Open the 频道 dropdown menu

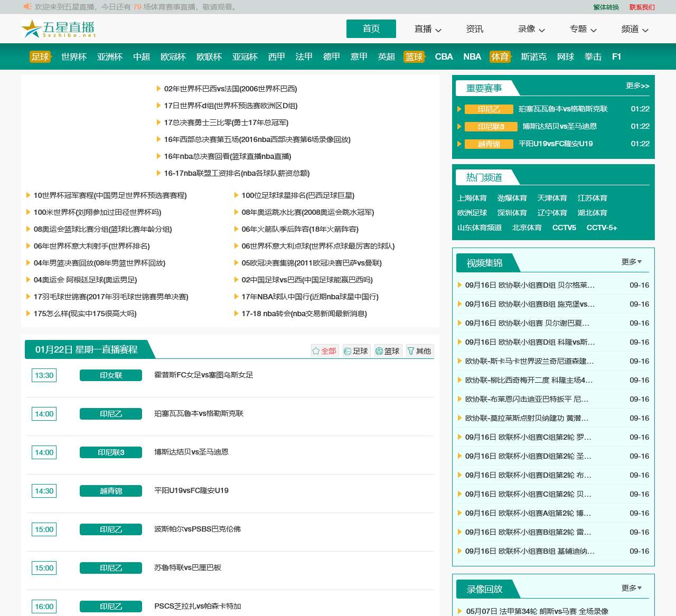635,29
